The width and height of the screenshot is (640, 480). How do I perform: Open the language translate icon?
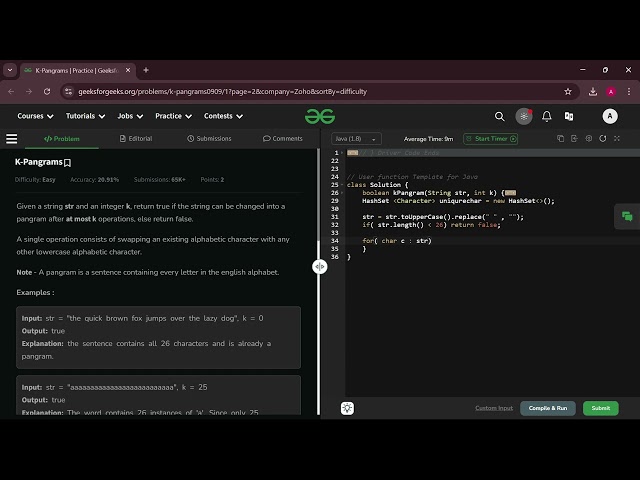click(x=569, y=116)
